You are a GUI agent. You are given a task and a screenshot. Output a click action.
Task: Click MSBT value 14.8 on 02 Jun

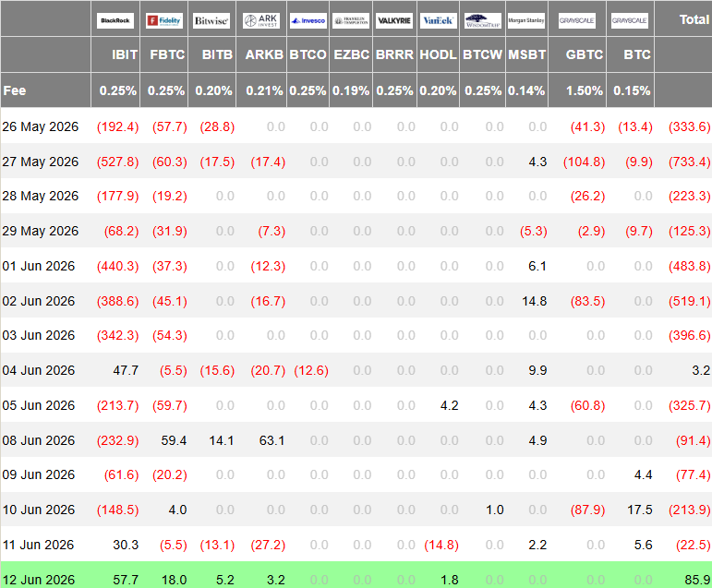click(x=535, y=301)
